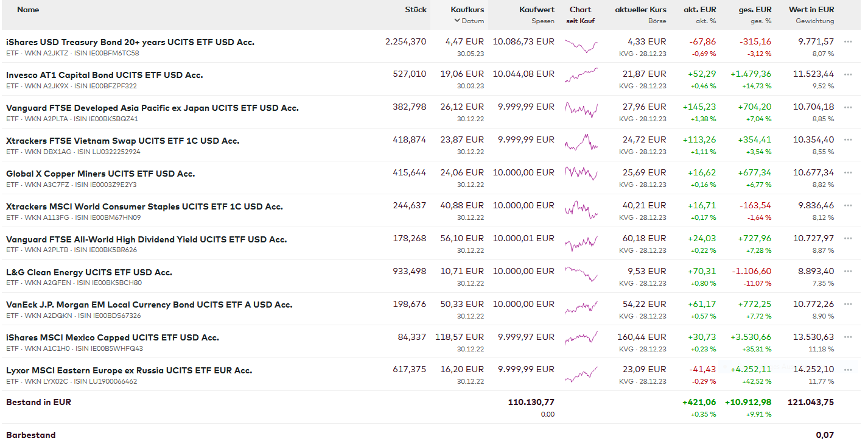Sort by Datum using the chevron arrow

[x=457, y=21]
